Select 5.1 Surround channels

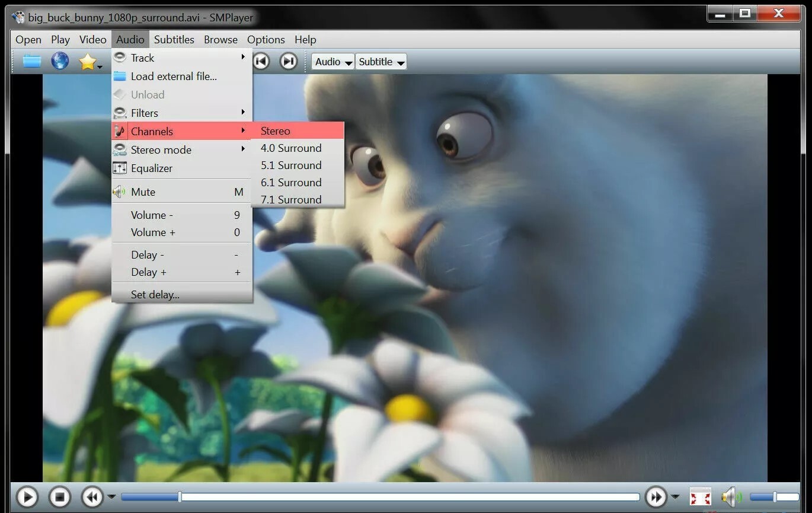tap(298, 165)
